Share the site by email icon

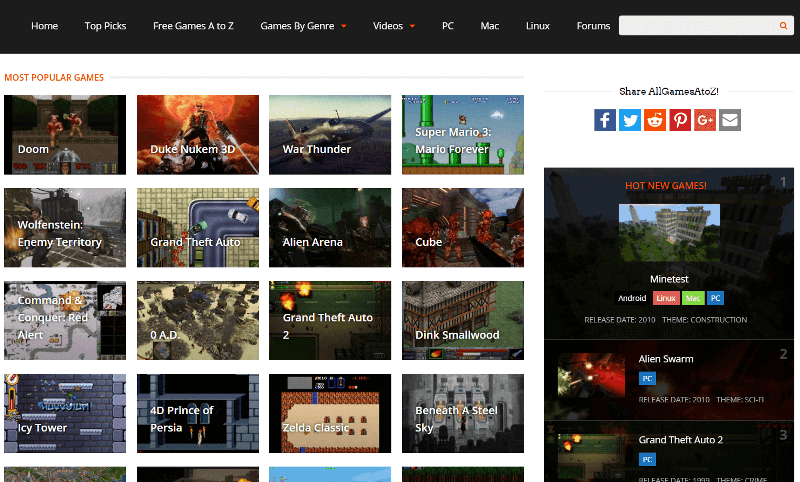(x=730, y=120)
